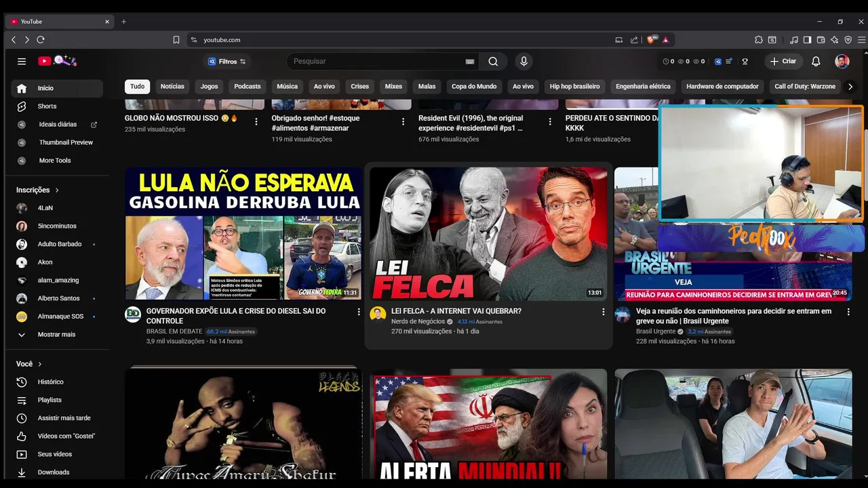This screenshot has height=488, width=868.
Task: Open Vídeos com "Gostei" in sidebar
Action: tap(57, 436)
